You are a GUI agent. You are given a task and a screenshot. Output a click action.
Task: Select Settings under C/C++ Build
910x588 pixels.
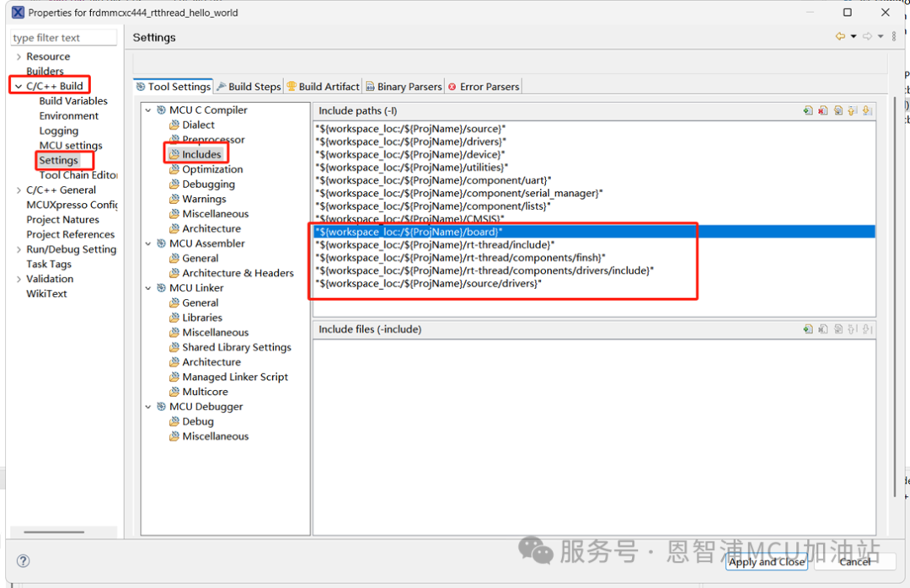pos(58,160)
